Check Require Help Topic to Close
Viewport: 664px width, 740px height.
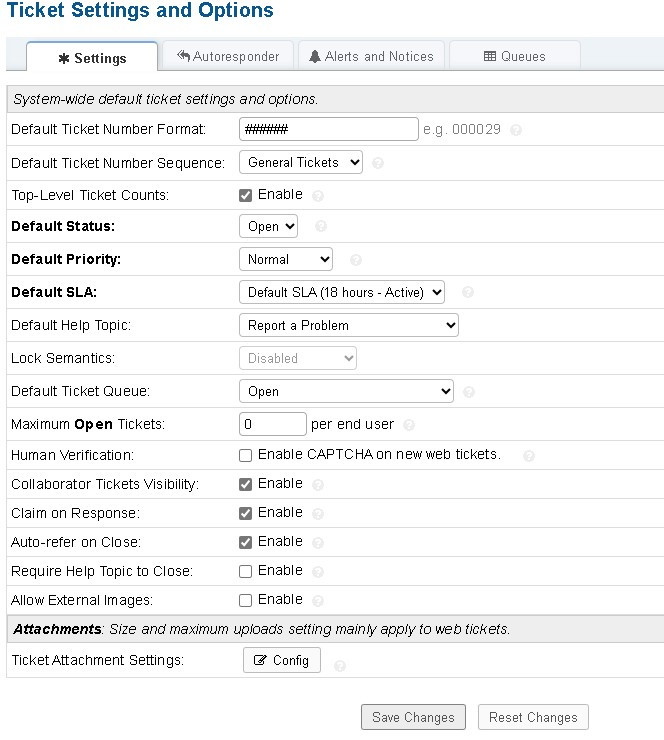coord(246,571)
